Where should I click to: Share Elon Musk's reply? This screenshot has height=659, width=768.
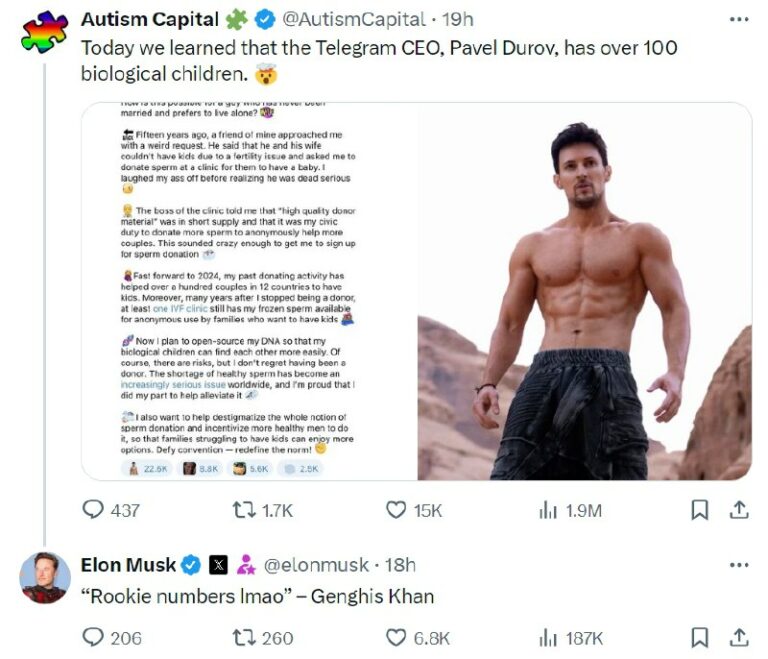click(739, 637)
